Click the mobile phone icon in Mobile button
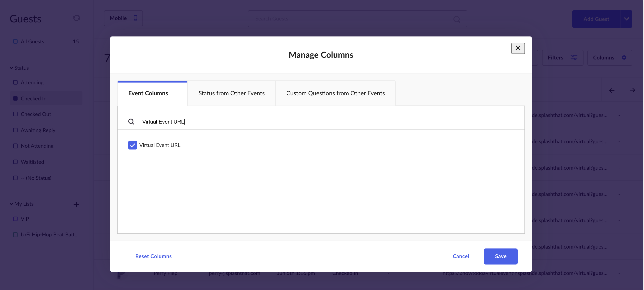The width and height of the screenshot is (644, 290). click(x=135, y=18)
